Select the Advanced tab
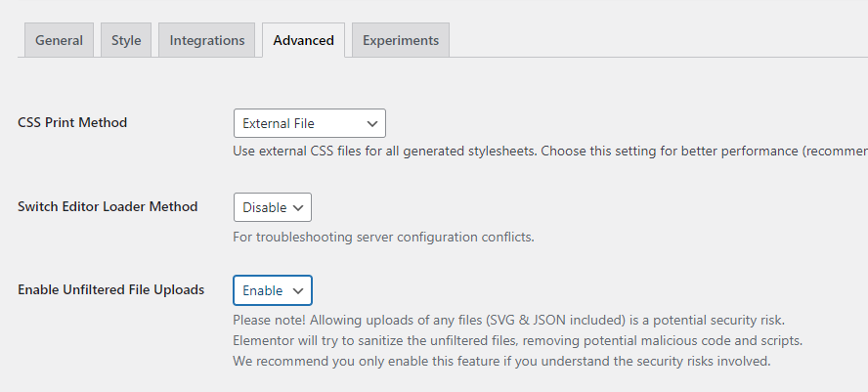 point(303,40)
